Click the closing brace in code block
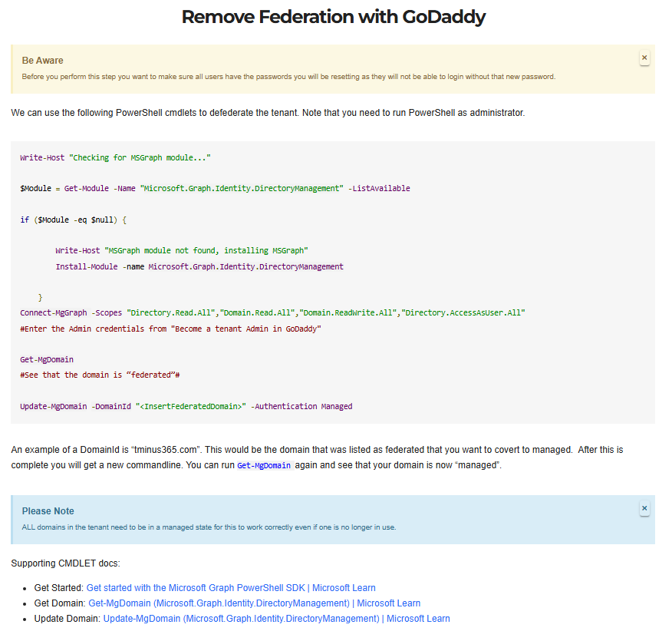This screenshot has width=672, height=631. click(x=41, y=297)
